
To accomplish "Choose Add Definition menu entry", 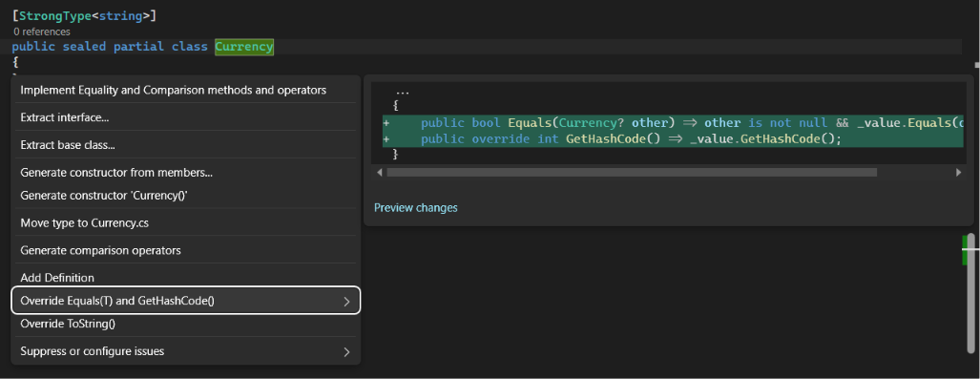I will 186,278.
